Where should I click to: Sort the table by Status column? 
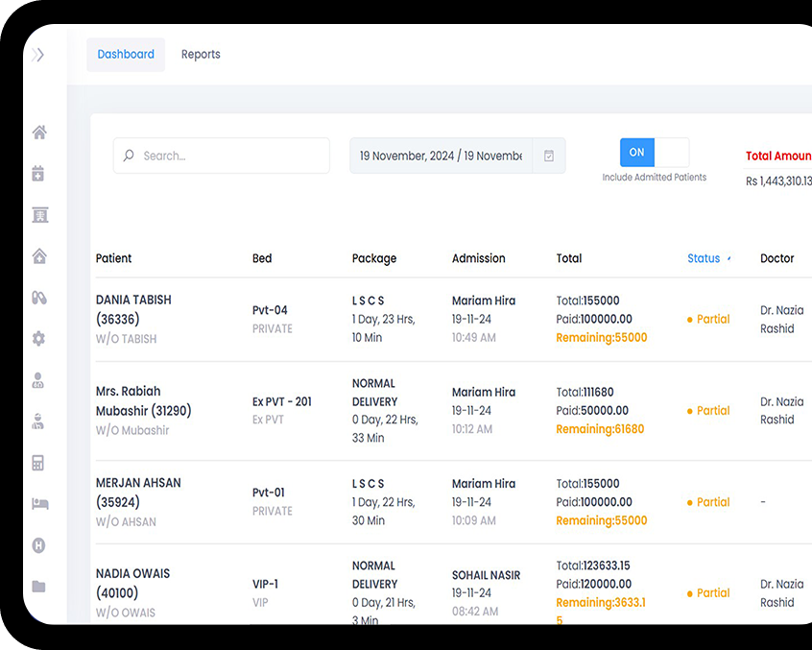coord(704,258)
